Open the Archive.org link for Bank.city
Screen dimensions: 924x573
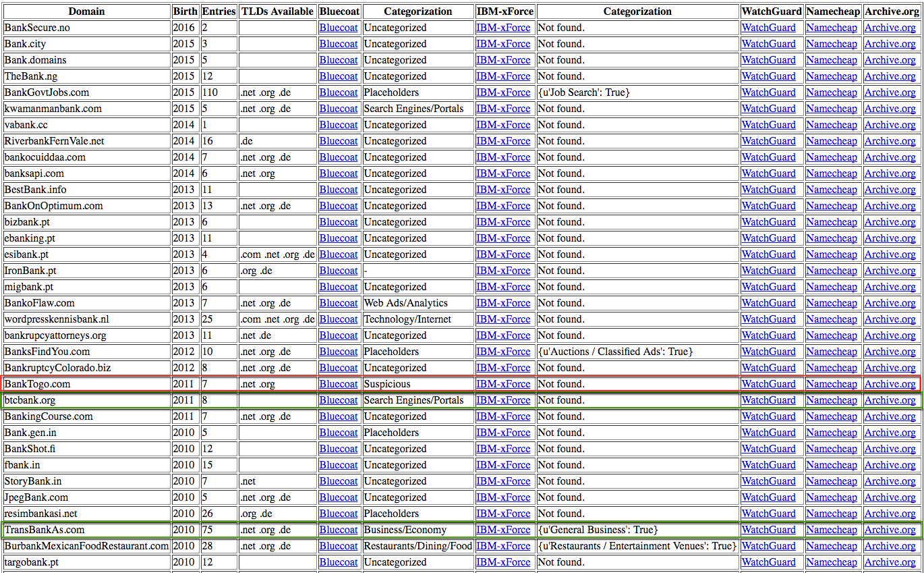890,44
